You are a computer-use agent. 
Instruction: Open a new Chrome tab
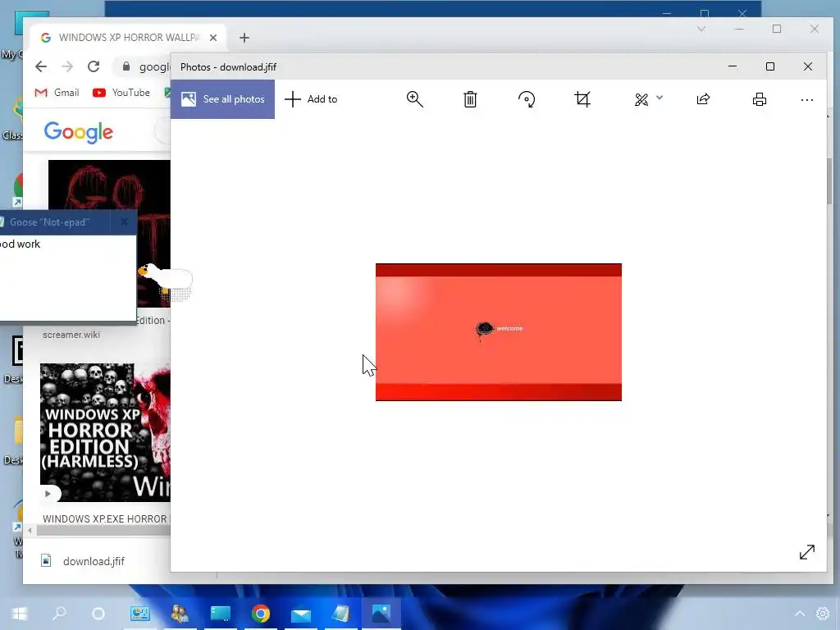244,38
